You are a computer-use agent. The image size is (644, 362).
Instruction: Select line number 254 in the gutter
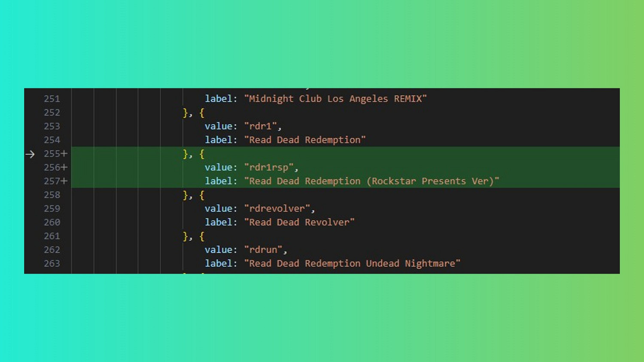(52, 140)
